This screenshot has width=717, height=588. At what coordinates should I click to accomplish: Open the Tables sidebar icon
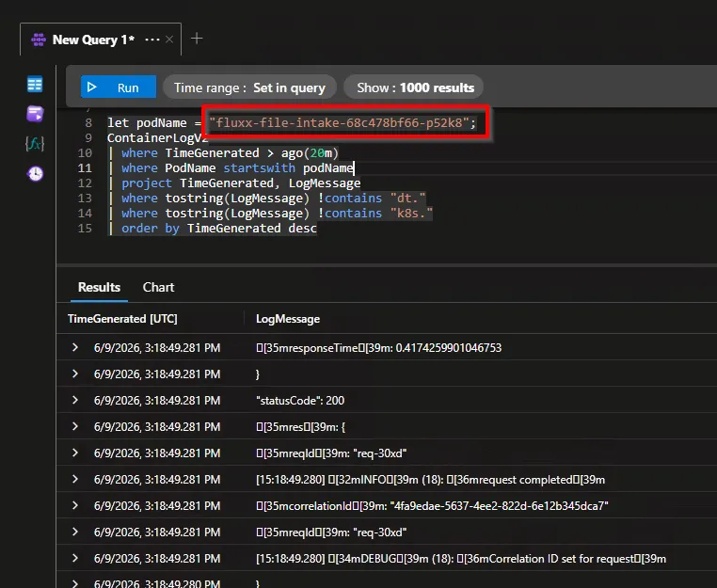tap(35, 85)
